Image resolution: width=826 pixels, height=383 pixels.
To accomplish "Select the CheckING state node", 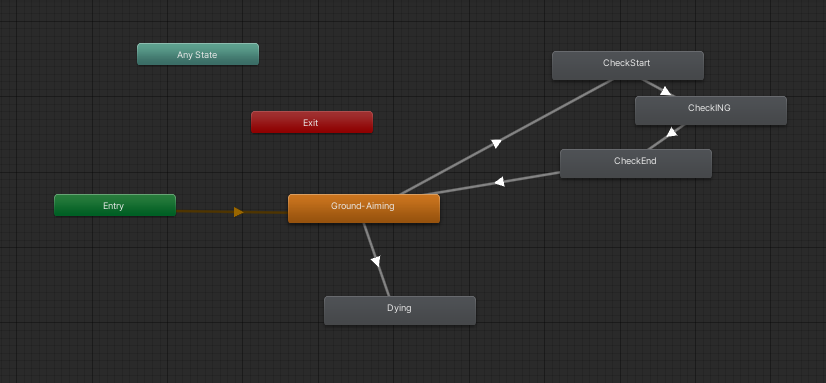I will click(x=711, y=110).
